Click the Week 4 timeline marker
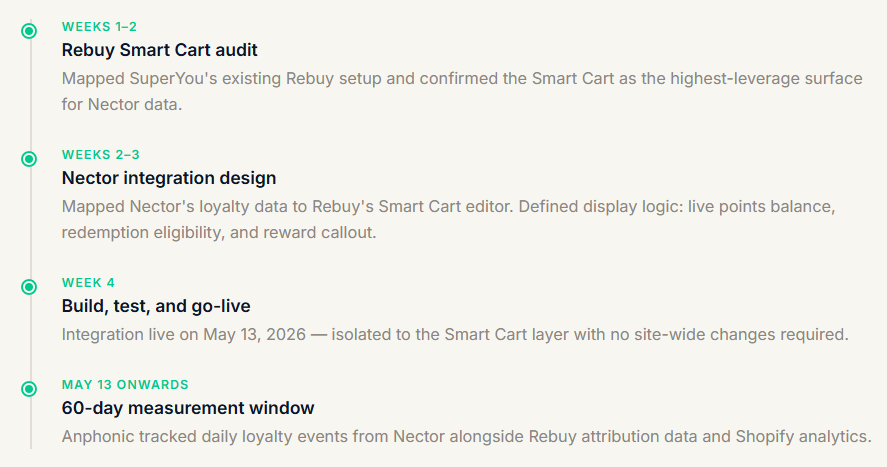887x467 pixels. (29, 287)
